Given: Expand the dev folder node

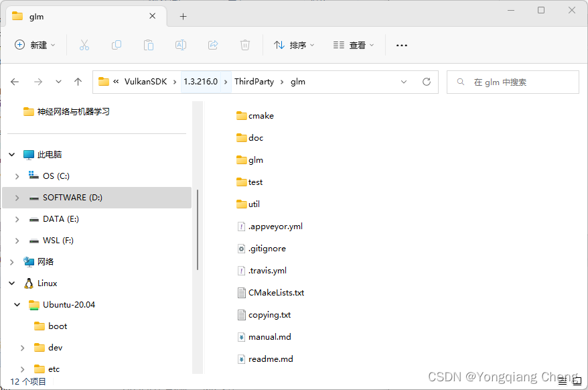Looking at the screenshot, I should point(23,348).
